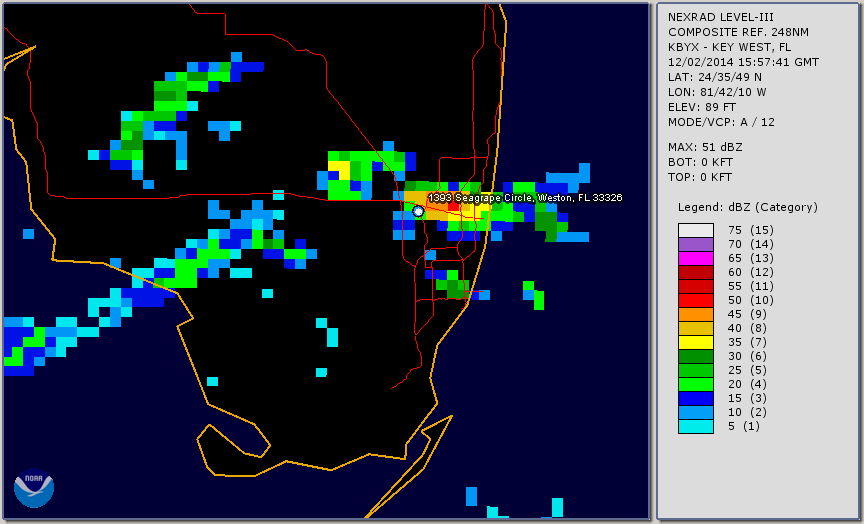
Task: Select the 25 dBZ green legend swatch
Action: point(695,370)
